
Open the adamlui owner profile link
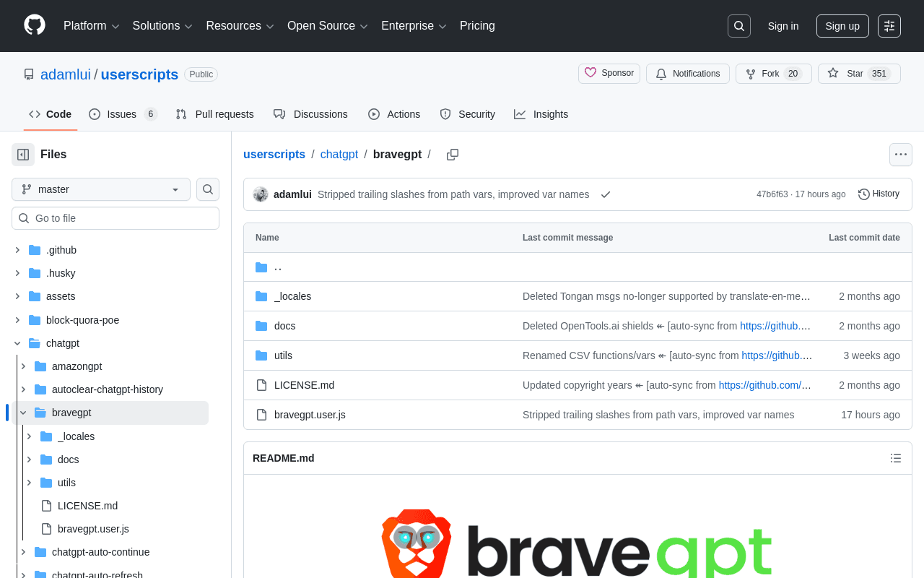66,74
